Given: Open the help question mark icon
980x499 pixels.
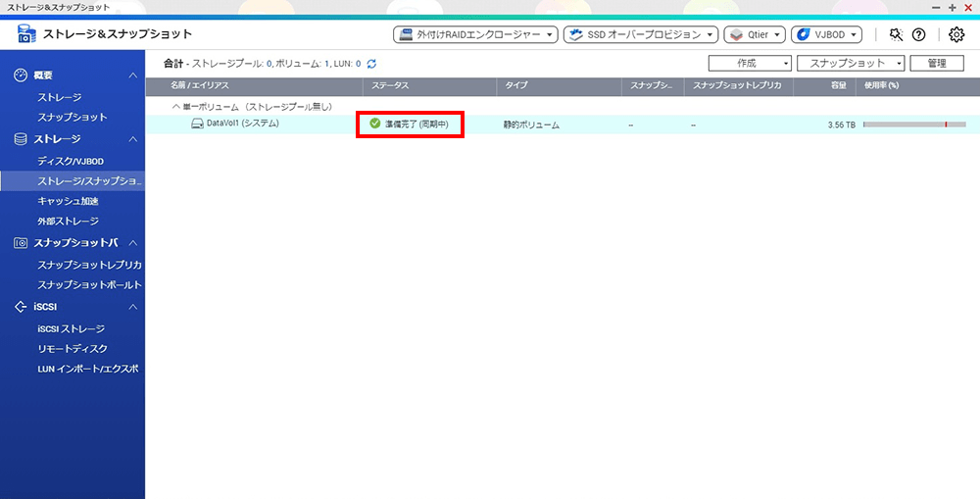Looking at the screenshot, I should [x=918, y=34].
